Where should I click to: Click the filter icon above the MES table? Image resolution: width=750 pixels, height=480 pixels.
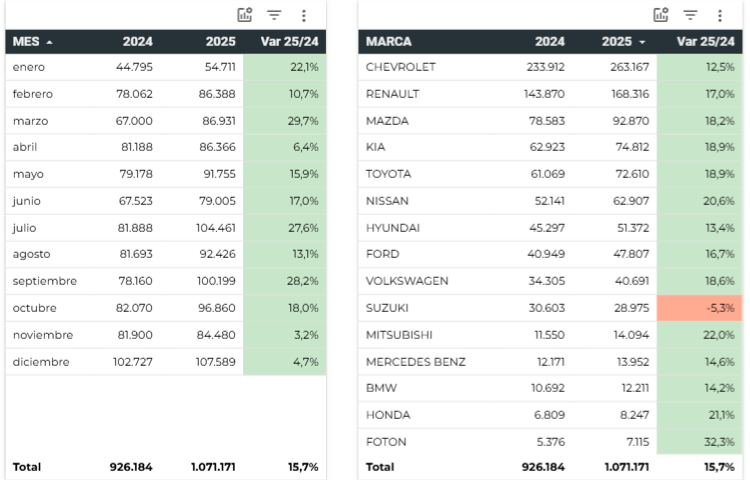[x=274, y=15]
